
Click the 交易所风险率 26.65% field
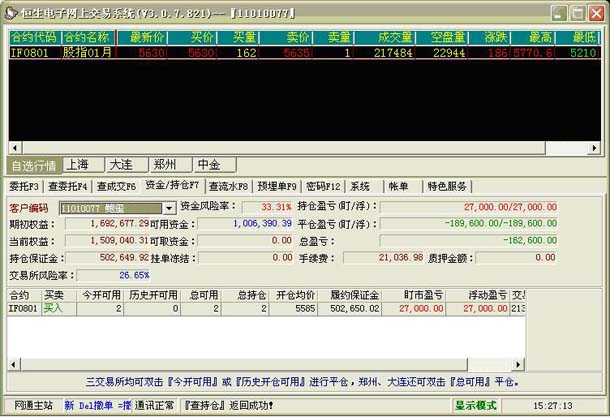114,275
